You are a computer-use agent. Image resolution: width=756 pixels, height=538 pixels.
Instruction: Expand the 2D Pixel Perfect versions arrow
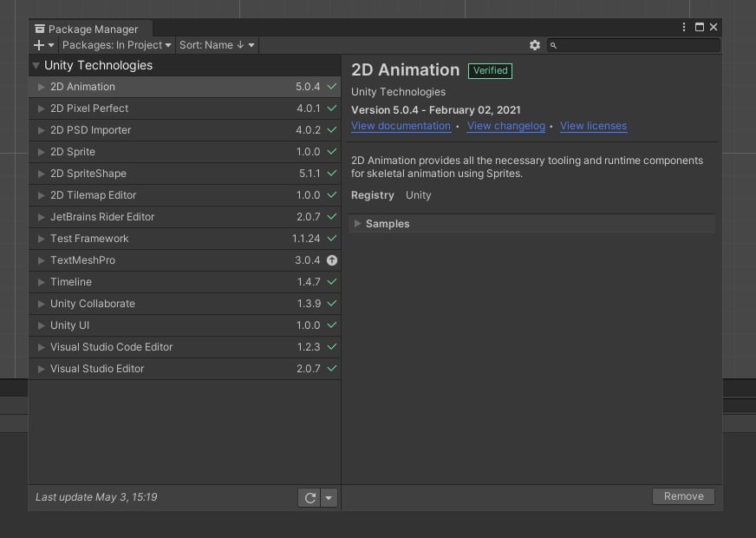click(42, 108)
